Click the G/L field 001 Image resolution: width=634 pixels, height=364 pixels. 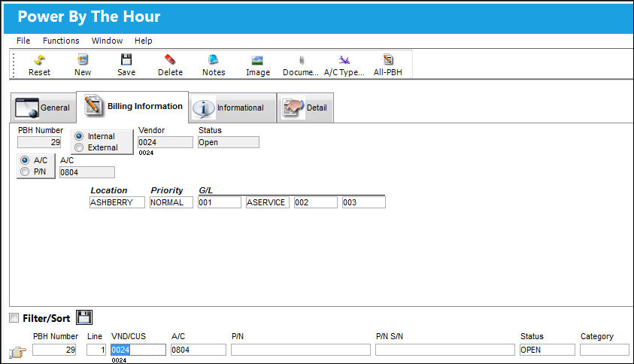coord(220,202)
